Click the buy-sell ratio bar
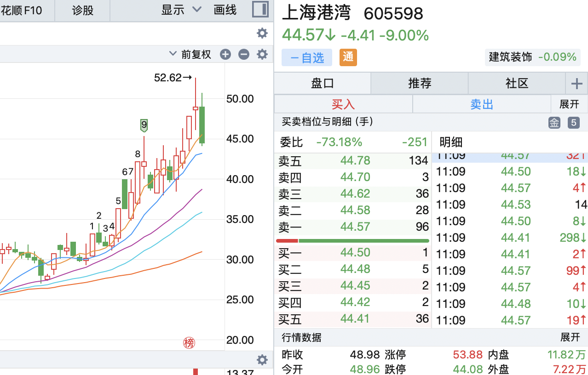This screenshot has width=588, height=375. tap(352, 240)
